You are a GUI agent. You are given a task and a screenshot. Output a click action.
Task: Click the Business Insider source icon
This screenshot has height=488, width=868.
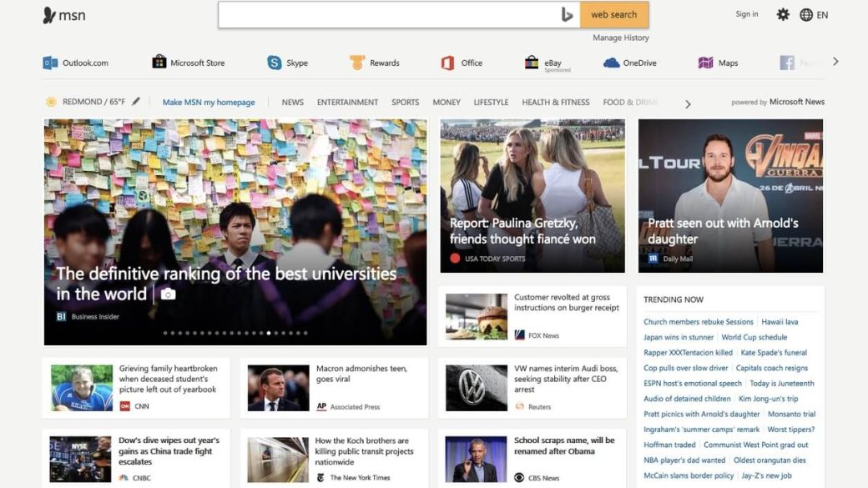(x=61, y=316)
